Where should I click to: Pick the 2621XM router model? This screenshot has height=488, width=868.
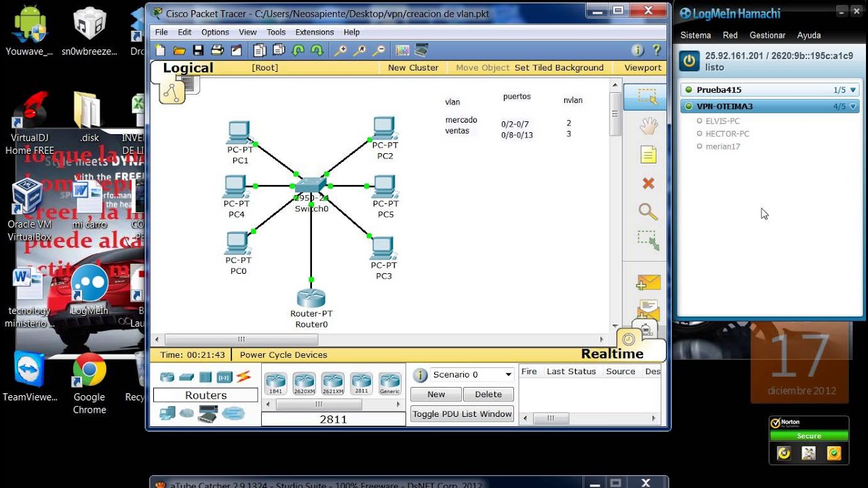332,383
